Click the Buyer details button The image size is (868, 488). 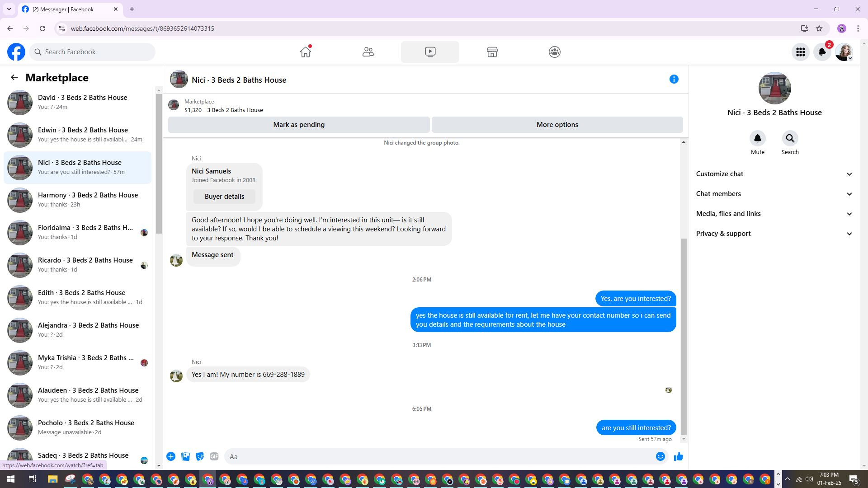coord(224,197)
